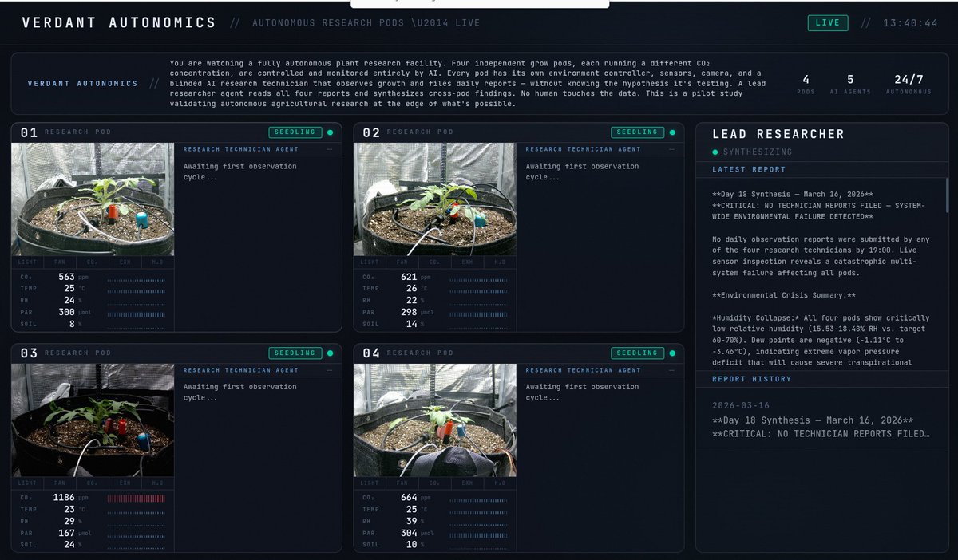Click the SEEDLING badge on Pod 02
The width and height of the screenshot is (958, 560).
pyautogui.click(x=638, y=132)
